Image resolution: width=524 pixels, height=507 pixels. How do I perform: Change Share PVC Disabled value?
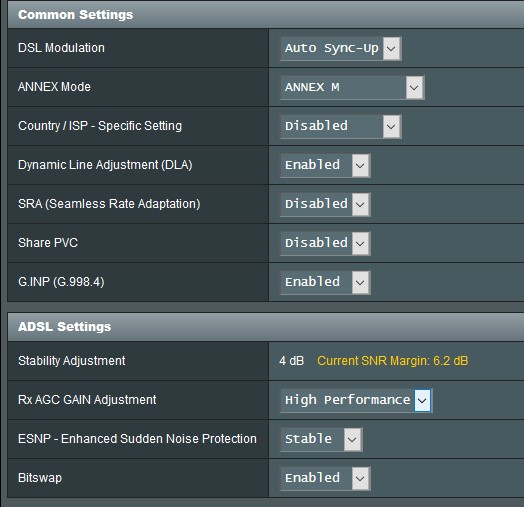tap(325, 243)
